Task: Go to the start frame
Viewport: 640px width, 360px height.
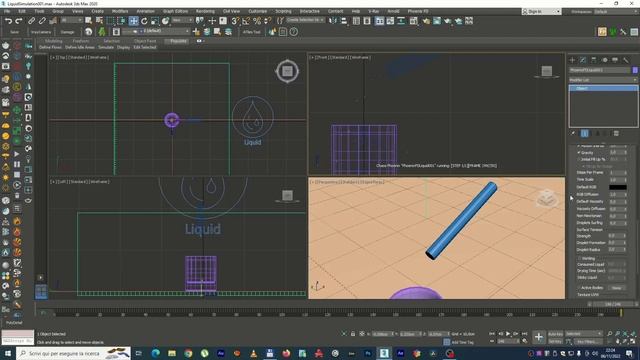Action: 492,334
